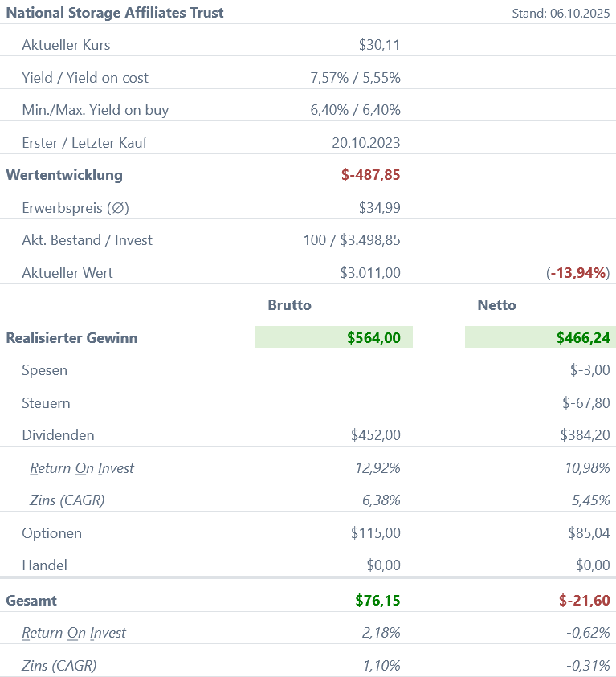This screenshot has width=616, height=677.
Task: Select the first purchase date 20.10.2023
Action: [x=365, y=143]
